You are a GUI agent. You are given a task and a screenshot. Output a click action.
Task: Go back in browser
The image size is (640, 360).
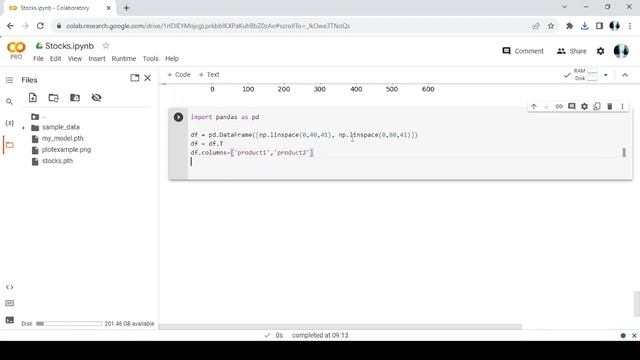tap(10, 26)
